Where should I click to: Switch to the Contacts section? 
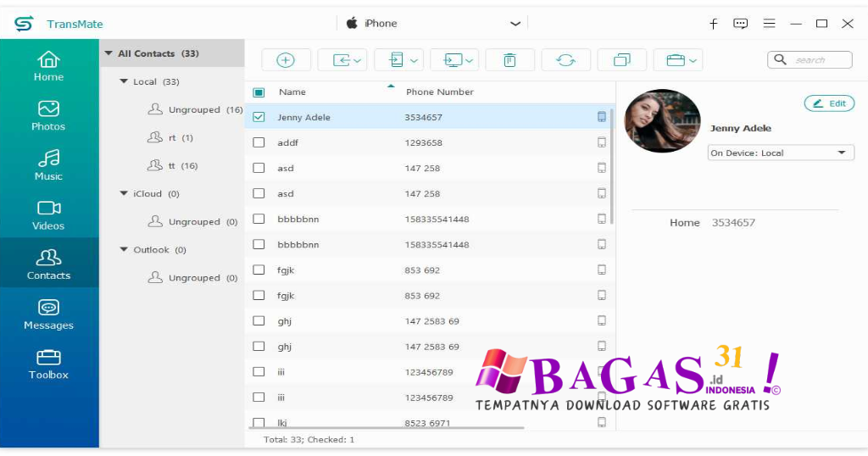(x=48, y=264)
